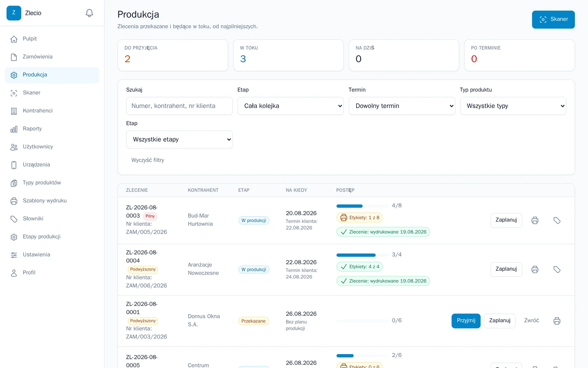
Task: Click 4/8 progress bar of ZL-2026-08-0003
Action: click(362, 206)
